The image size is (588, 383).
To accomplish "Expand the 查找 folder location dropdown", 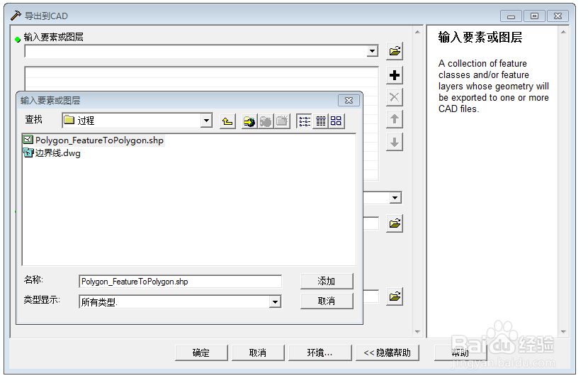I will pos(206,121).
